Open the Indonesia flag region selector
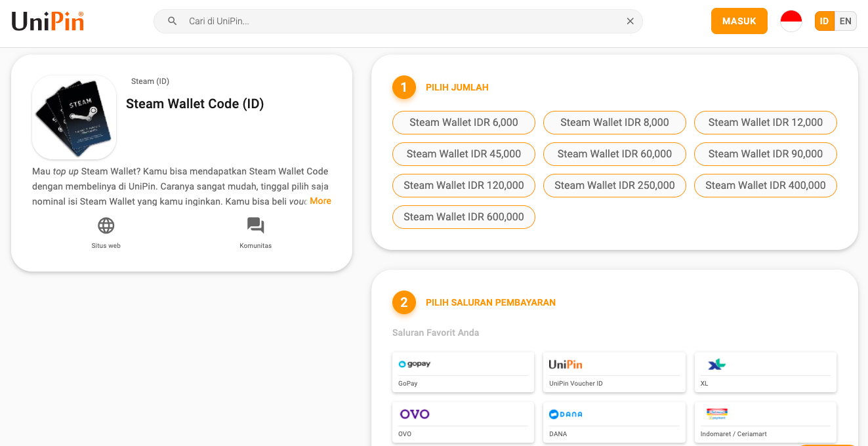Screen dimensions: 868x446 click(x=791, y=21)
